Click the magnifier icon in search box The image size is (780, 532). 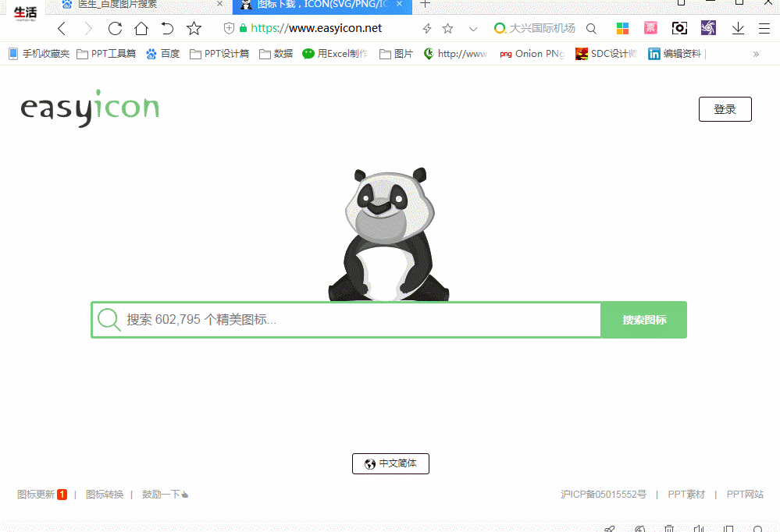[x=109, y=320]
